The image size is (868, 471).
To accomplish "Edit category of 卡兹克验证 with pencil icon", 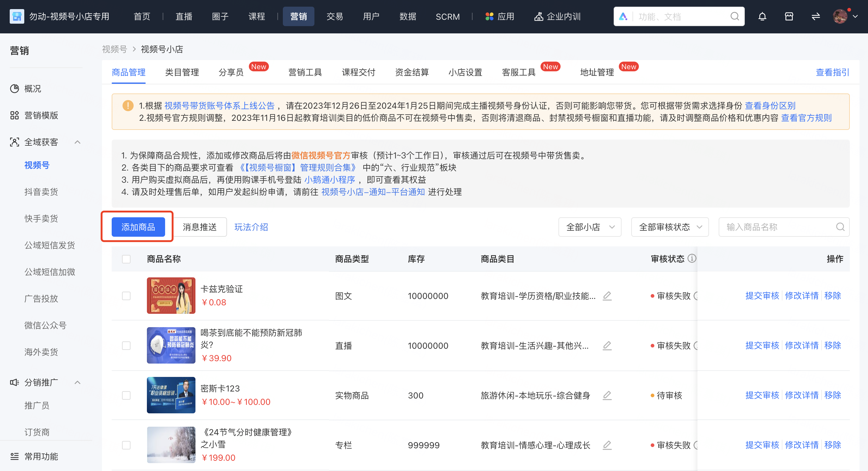I will pyautogui.click(x=607, y=296).
